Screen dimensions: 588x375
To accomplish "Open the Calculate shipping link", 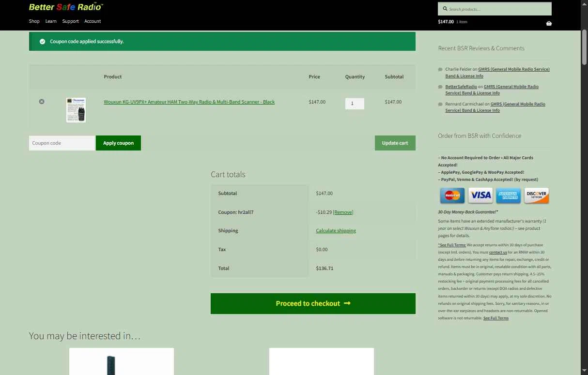I will [x=336, y=231].
